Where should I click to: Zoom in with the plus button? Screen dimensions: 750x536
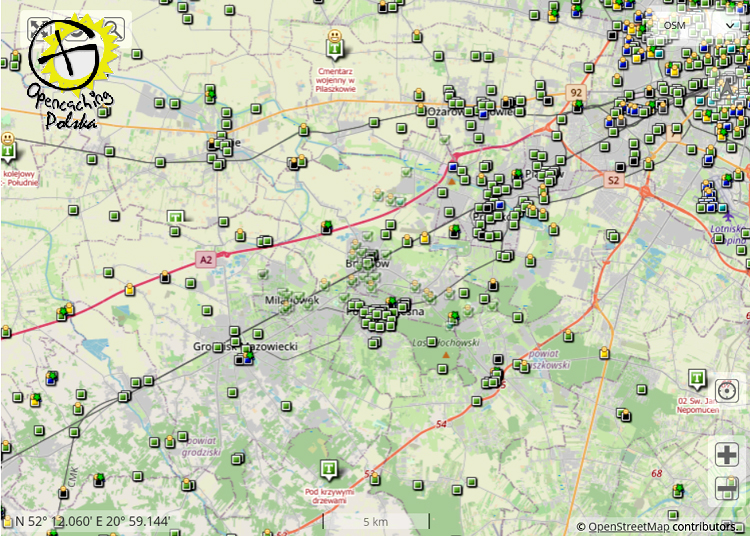click(727, 454)
